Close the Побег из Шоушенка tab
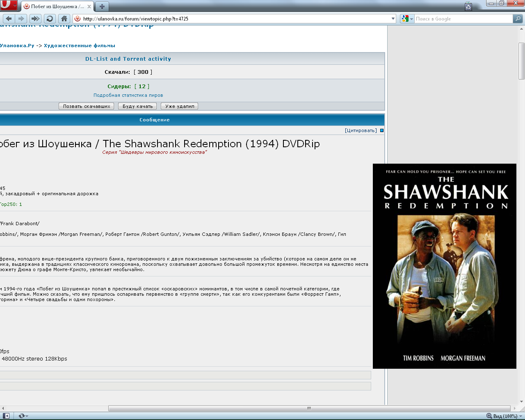 (x=89, y=7)
